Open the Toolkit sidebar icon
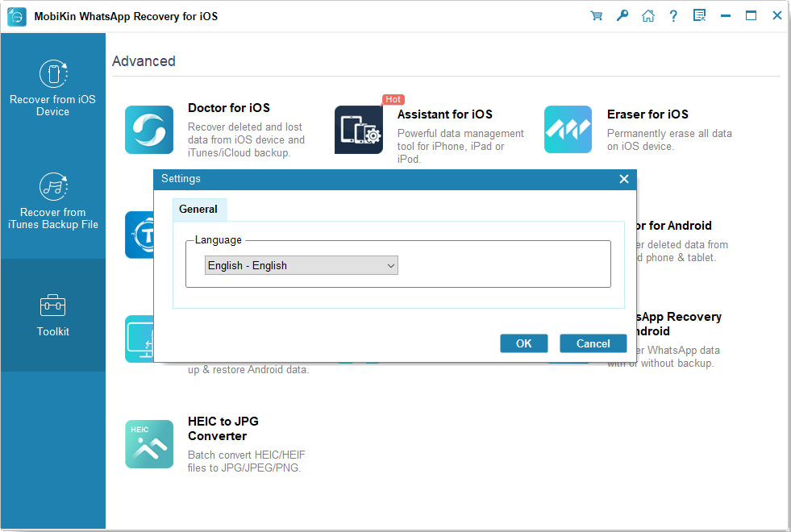Viewport: 791px width, 532px height. pyautogui.click(x=53, y=305)
